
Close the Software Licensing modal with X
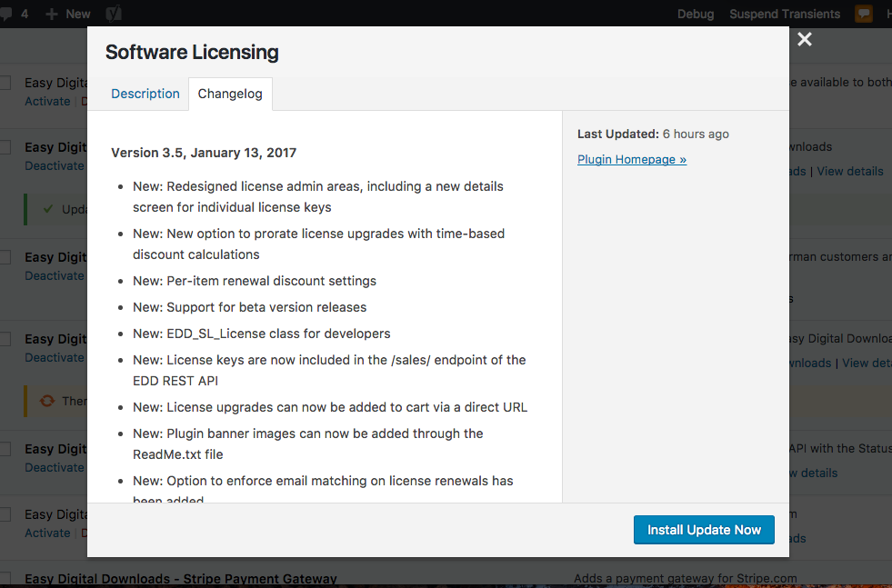804,39
